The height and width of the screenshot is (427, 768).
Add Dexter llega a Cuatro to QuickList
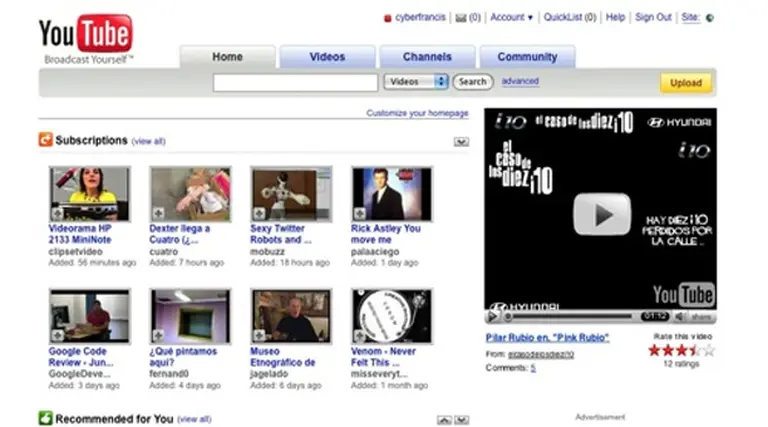(x=158, y=214)
